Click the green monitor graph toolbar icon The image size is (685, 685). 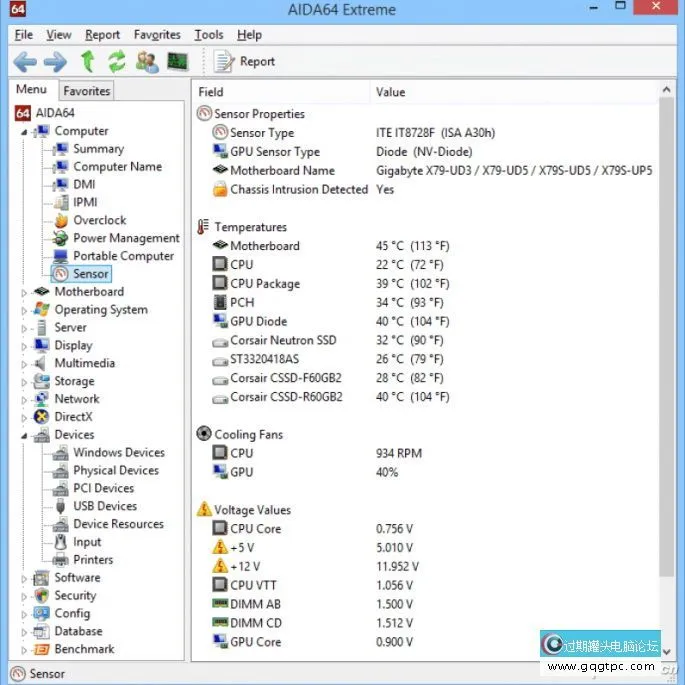click(x=177, y=62)
